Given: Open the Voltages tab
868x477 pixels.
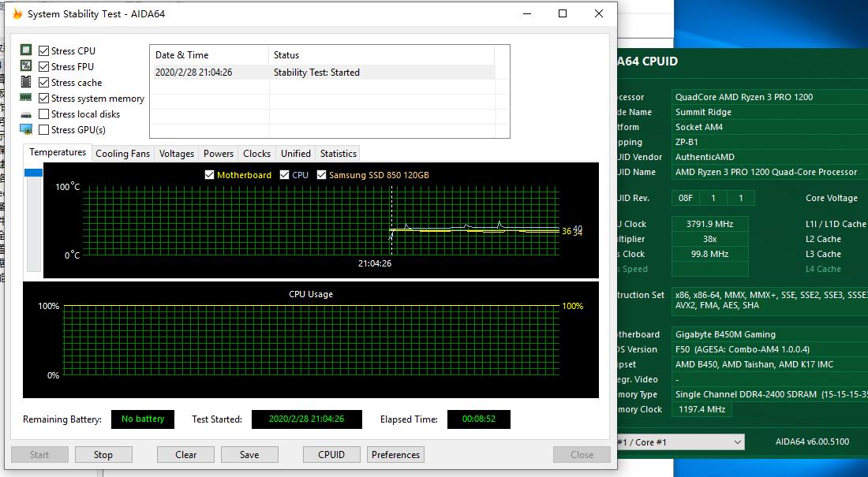Looking at the screenshot, I should click(177, 154).
